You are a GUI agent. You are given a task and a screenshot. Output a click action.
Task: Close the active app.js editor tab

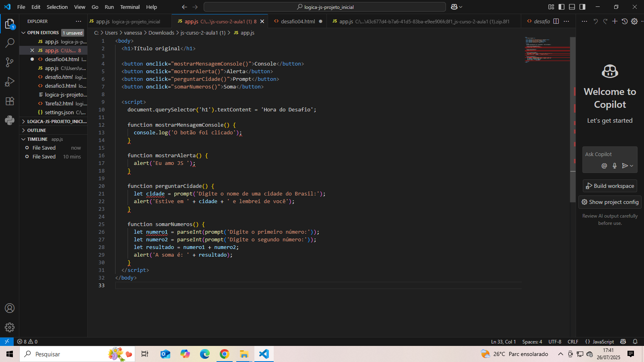coord(262,21)
